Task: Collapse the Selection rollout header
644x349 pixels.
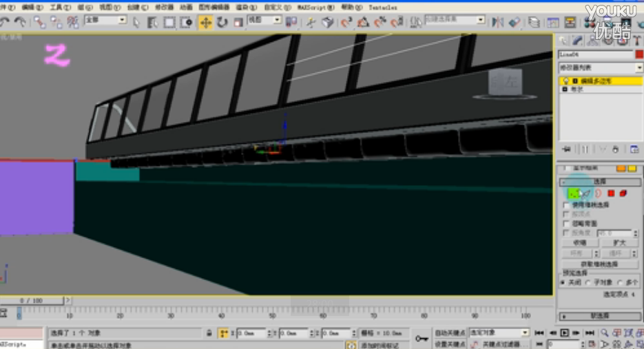Action: pyautogui.click(x=600, y=181)
